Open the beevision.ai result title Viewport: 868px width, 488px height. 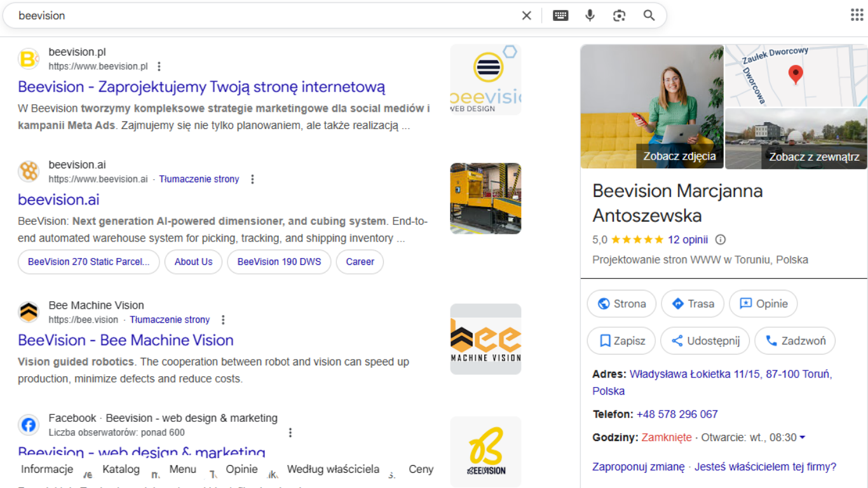click(58, 200)
